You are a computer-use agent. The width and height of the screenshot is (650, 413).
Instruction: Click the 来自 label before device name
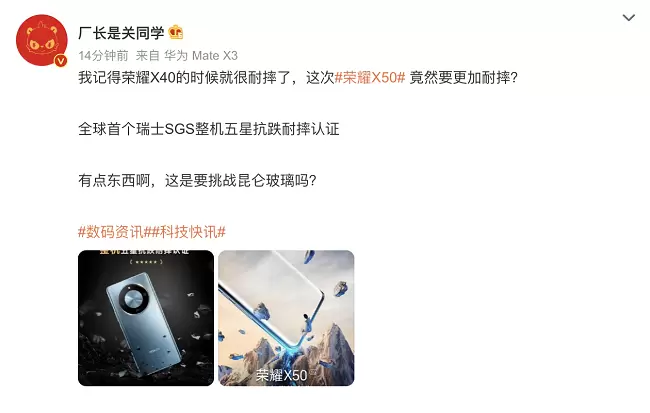[147, 56]
